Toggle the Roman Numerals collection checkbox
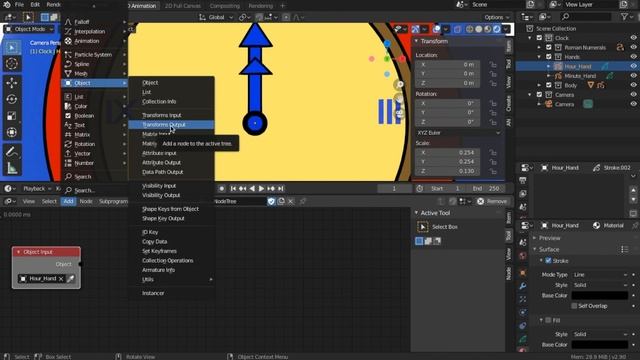Screen dimensions: 640x360 coord(549,47)
